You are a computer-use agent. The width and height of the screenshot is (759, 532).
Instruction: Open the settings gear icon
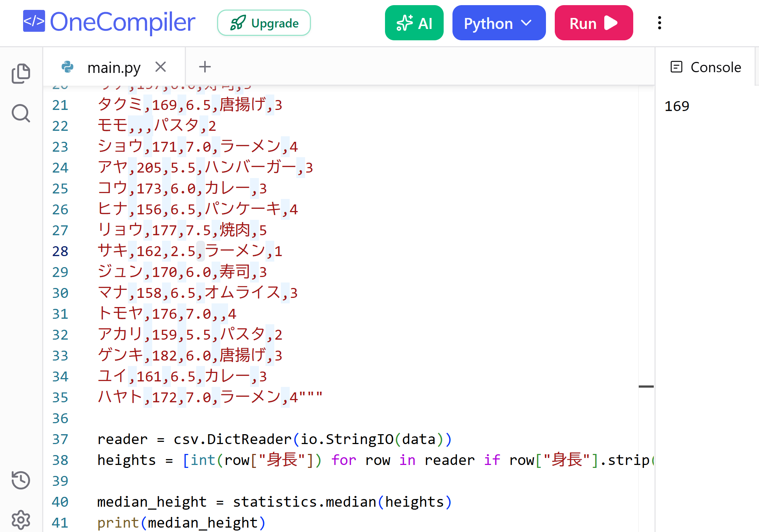click(x=21, y=520)
